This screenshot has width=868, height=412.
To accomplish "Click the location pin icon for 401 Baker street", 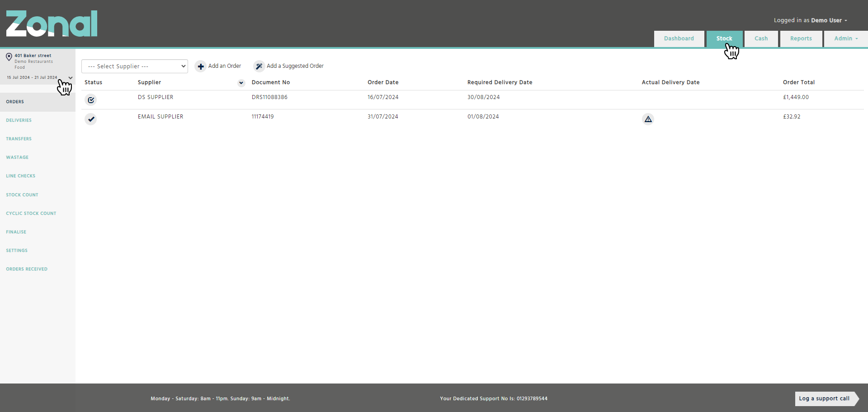I will pyautogui.click(x=9, y=57).
